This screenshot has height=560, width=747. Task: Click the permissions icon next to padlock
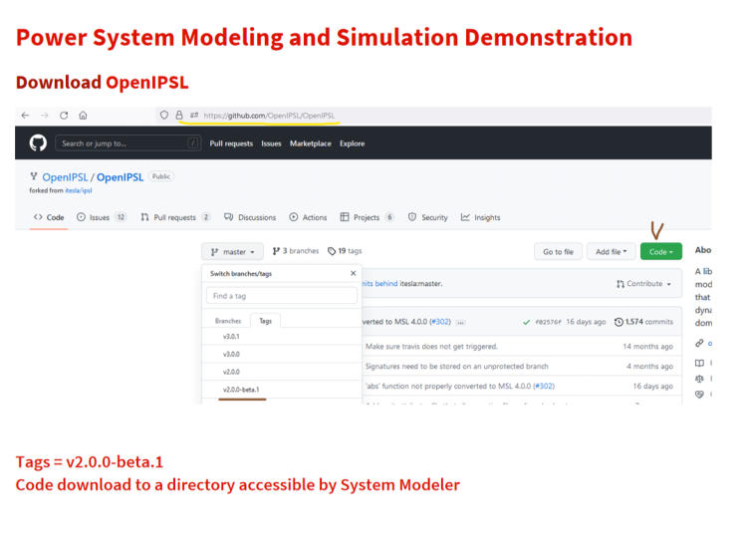194,115
